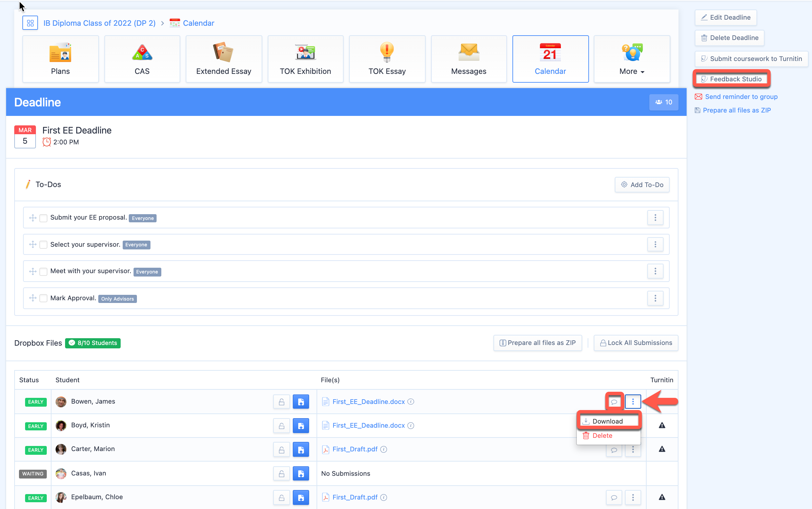812x509 pixels.
Task: Open the Plans section
Action: tap(61, 59)
